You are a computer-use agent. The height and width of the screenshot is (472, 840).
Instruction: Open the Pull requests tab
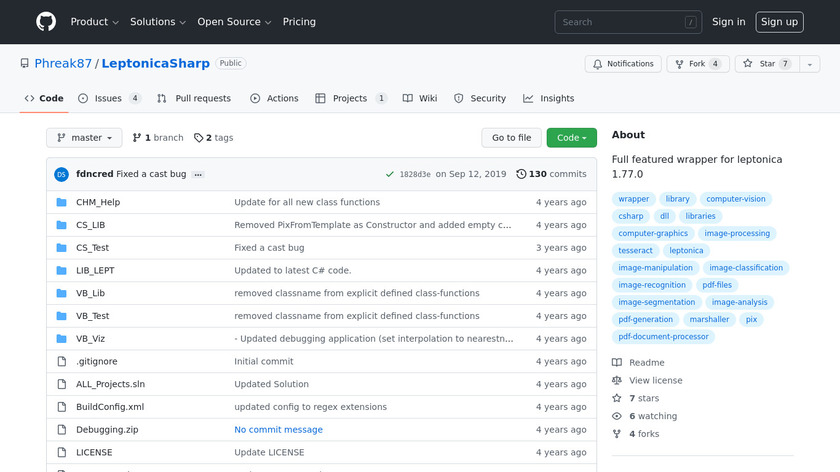tap(194, 99)
